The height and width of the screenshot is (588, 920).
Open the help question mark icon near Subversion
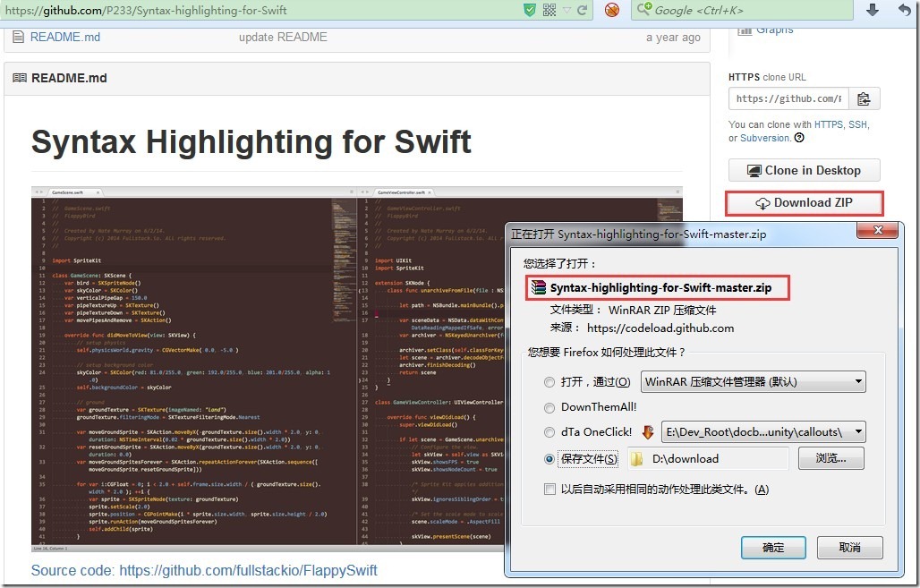pyautogui.click(x=799, y=138)
